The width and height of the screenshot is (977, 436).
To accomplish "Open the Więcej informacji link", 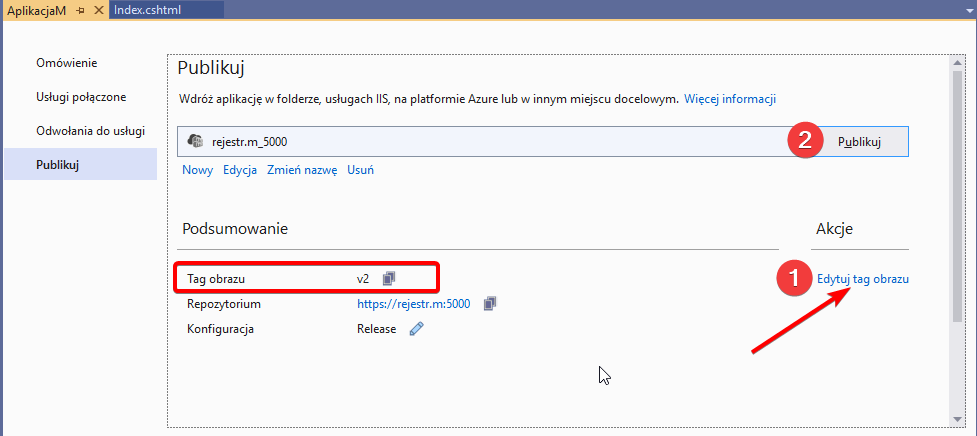I will coord(730,99).
